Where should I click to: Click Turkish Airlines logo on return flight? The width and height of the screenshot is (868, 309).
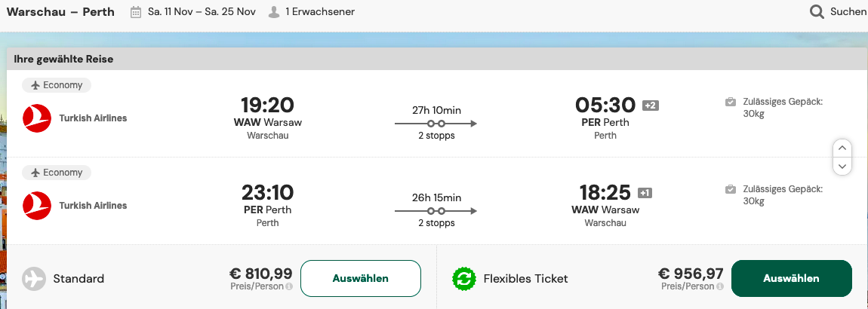pos(37,206)
